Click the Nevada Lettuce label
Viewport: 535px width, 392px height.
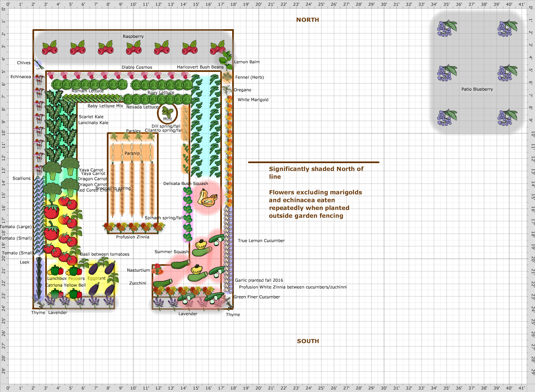tap(142, 107)
